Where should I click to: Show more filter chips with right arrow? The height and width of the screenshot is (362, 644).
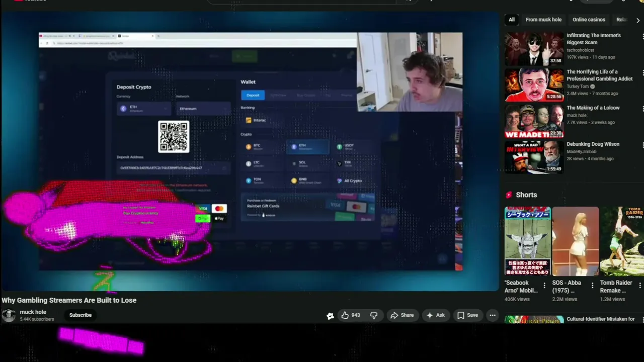(x=638, y=20)
